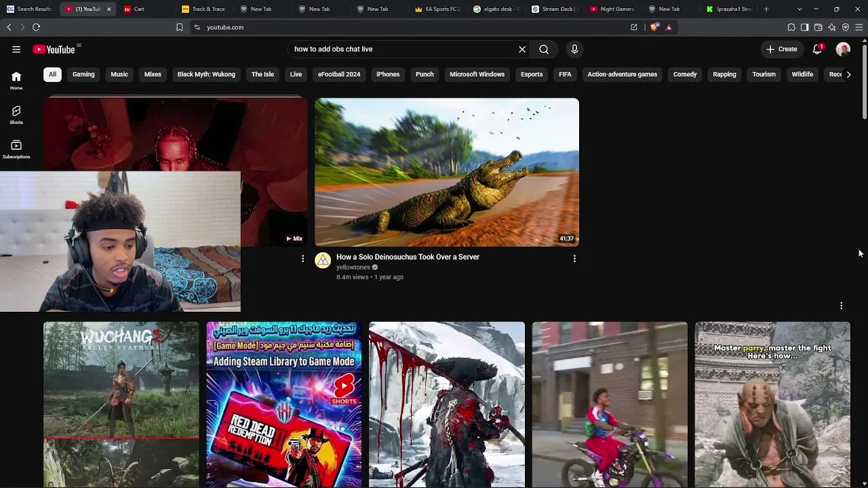Show more category chips with the arrow
Image resolution: width=868 pixels, height=488 pixels.
tap(848, 74)
